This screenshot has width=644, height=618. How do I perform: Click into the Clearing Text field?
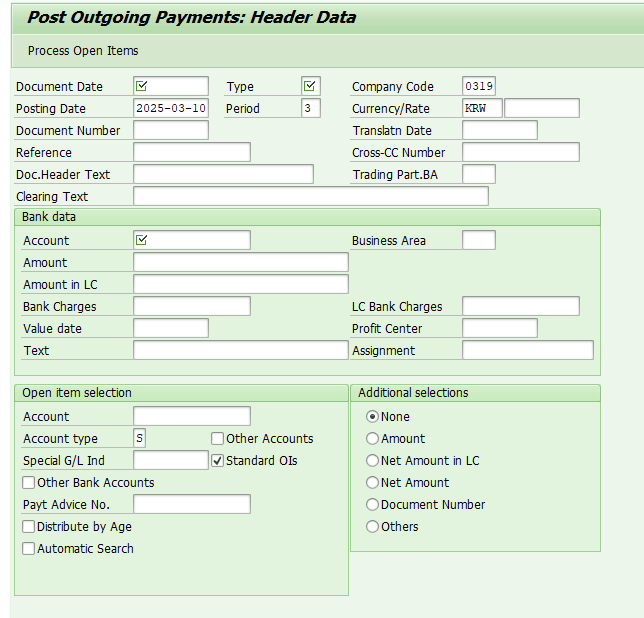coord(310,196)
